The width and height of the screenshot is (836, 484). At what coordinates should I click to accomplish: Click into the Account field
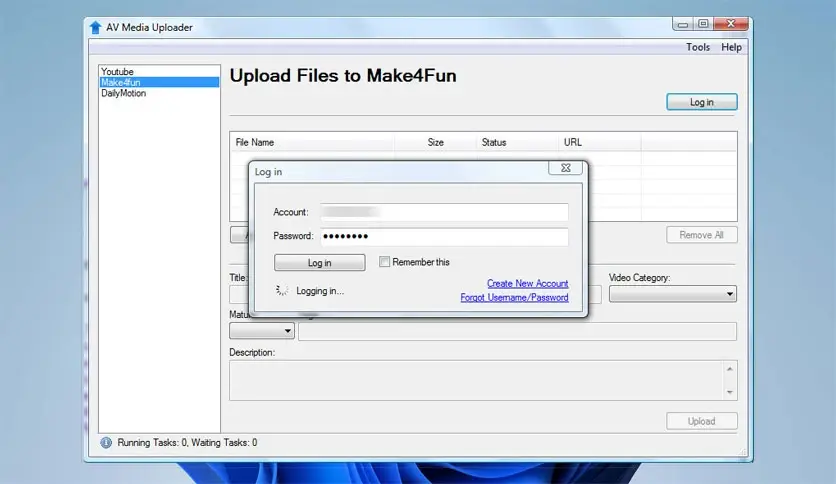coord(444,212)
